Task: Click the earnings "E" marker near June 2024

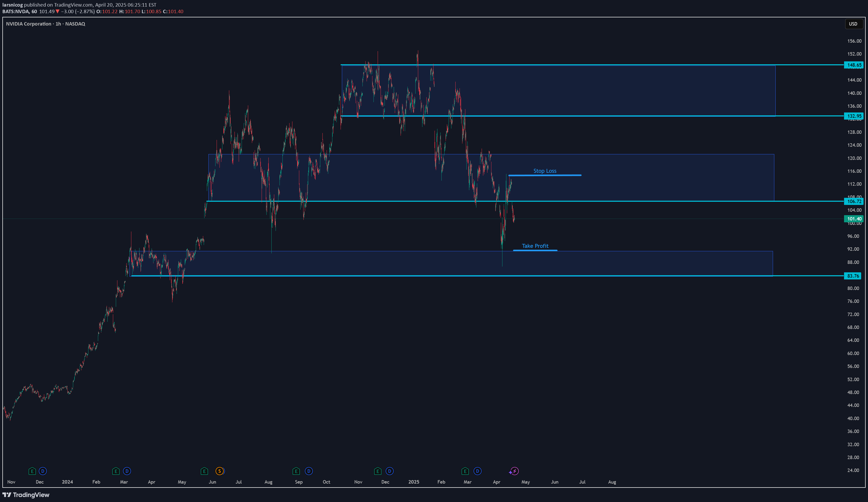Action: [204, 471]
